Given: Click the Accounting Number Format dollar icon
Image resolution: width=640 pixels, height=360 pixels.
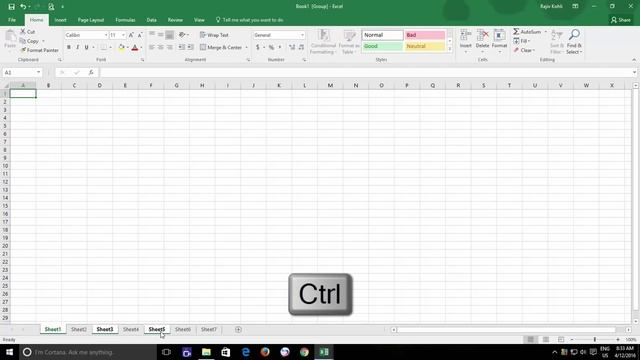Looking at the screenshot, I should [x=258, y=47].
